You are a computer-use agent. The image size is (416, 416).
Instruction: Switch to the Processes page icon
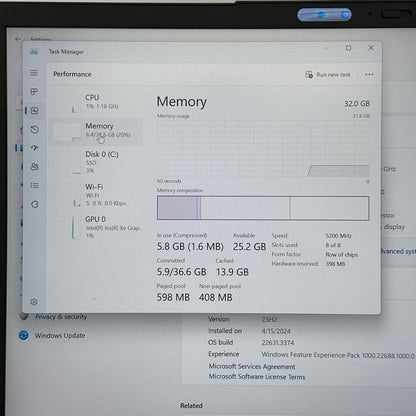click(x=34, y=91)
